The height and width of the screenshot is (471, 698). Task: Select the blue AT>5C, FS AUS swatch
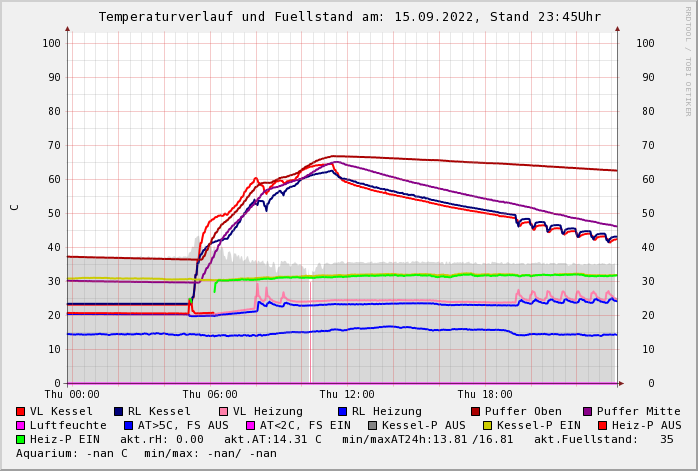click(128, 426)
